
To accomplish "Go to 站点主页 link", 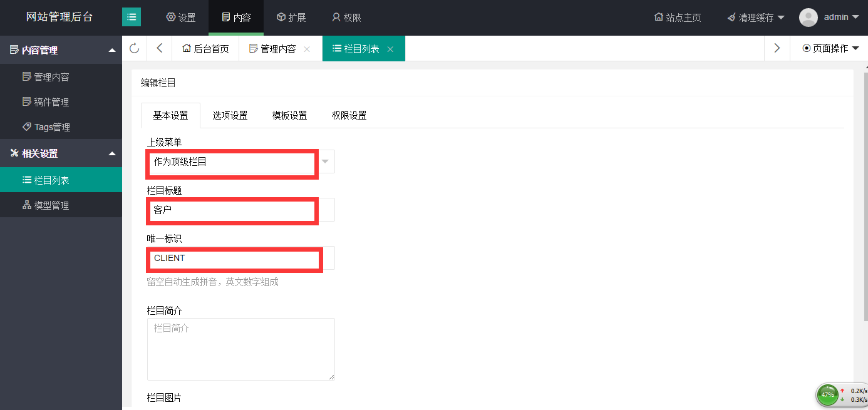I will pyautogui.click(x=678, y=18).
